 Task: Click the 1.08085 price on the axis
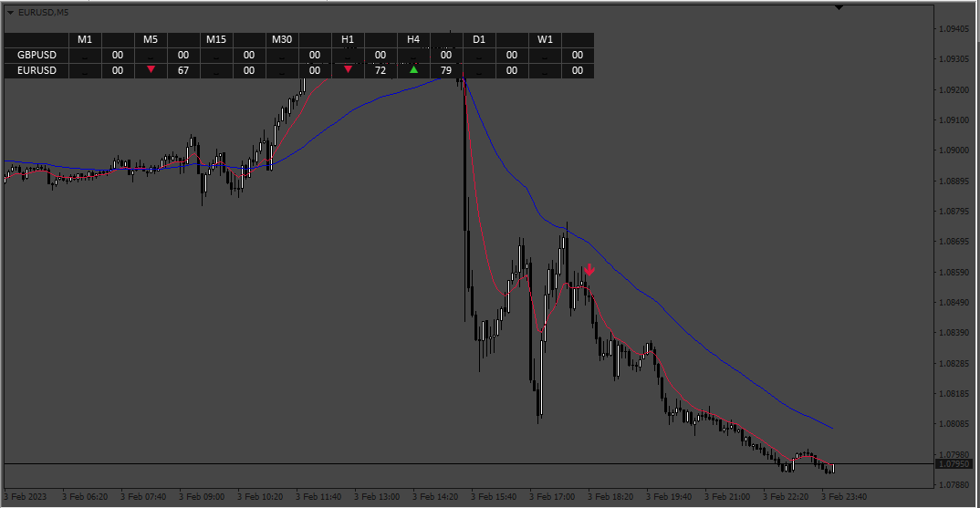coord(954,424)
